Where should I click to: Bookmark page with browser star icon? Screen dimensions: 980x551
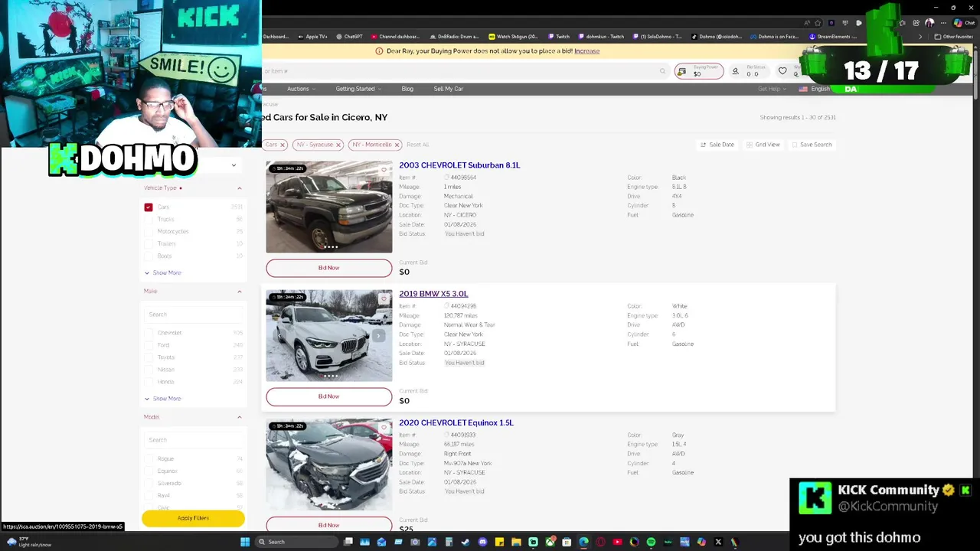point(818,23)
